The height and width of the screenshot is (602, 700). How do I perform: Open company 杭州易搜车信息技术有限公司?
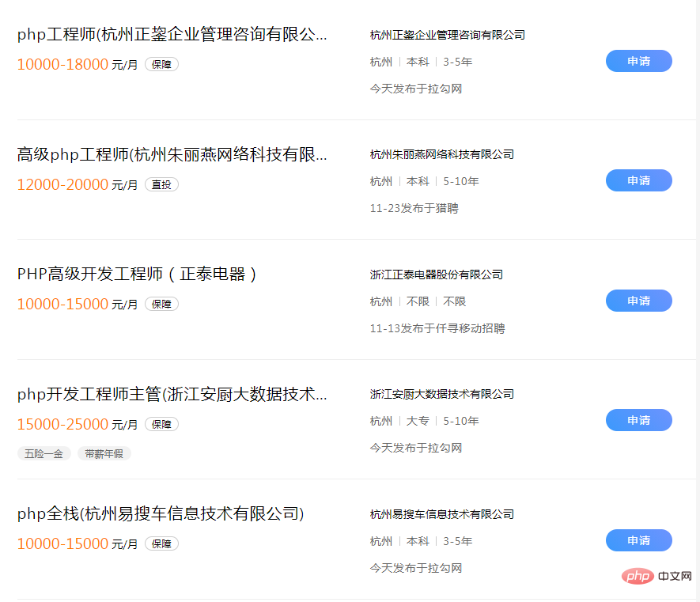tap(442, 514)
